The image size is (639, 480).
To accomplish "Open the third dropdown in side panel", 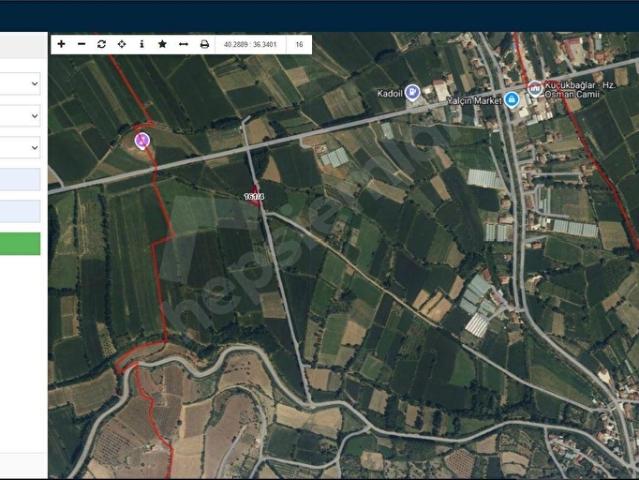I will click(x=20, y=148).
